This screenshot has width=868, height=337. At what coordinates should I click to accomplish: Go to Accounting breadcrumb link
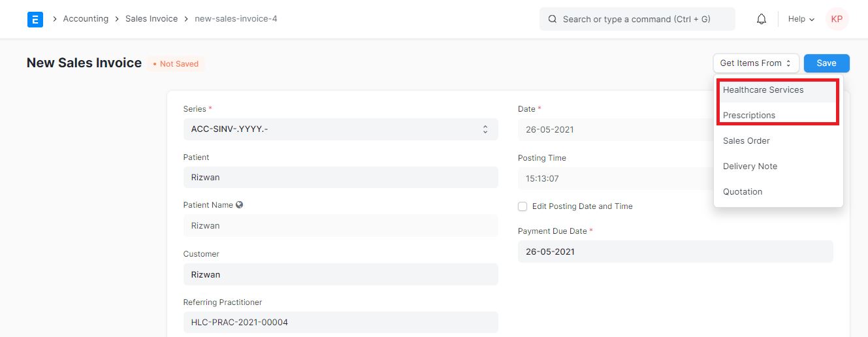(86, 19)
